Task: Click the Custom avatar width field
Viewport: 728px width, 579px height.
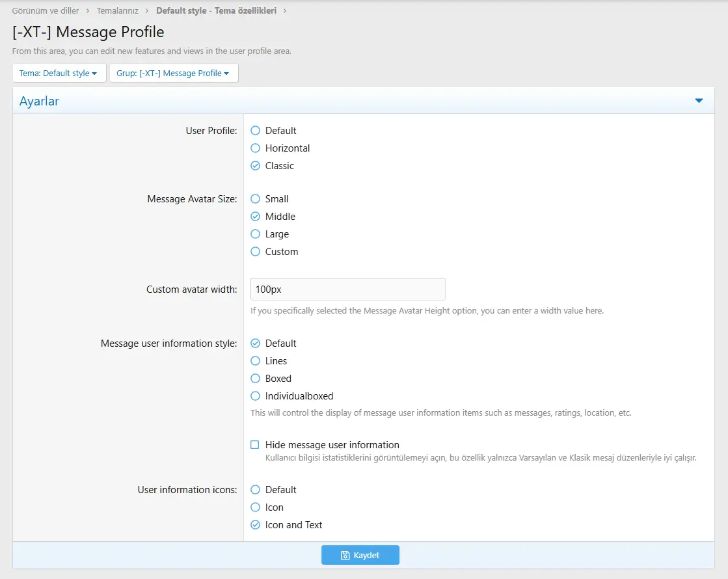Action: pos(347,289)
